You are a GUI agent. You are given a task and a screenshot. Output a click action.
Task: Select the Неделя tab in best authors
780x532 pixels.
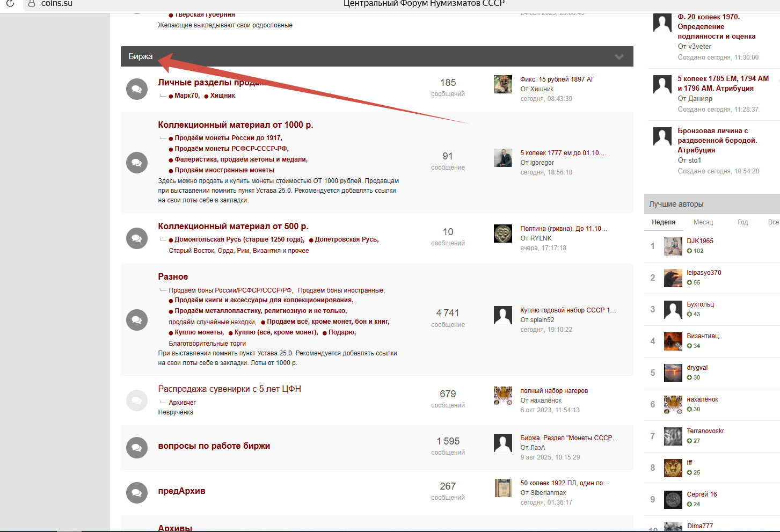click(x=664, y=222)
